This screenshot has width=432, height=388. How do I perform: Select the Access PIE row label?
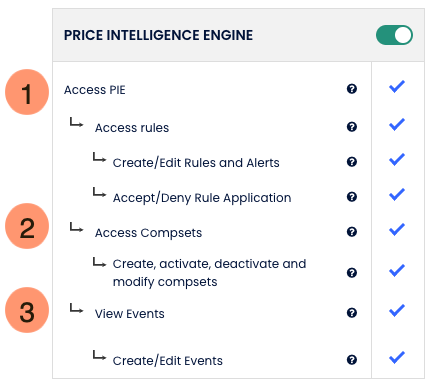(x=95, y=90)
